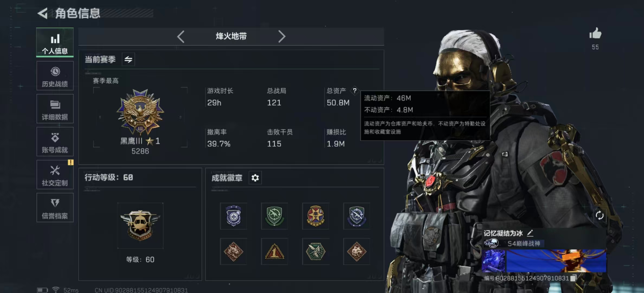The image size is (644, 293).
Task: Click the 总资产 question mark help icon
Action: point(355,91)
